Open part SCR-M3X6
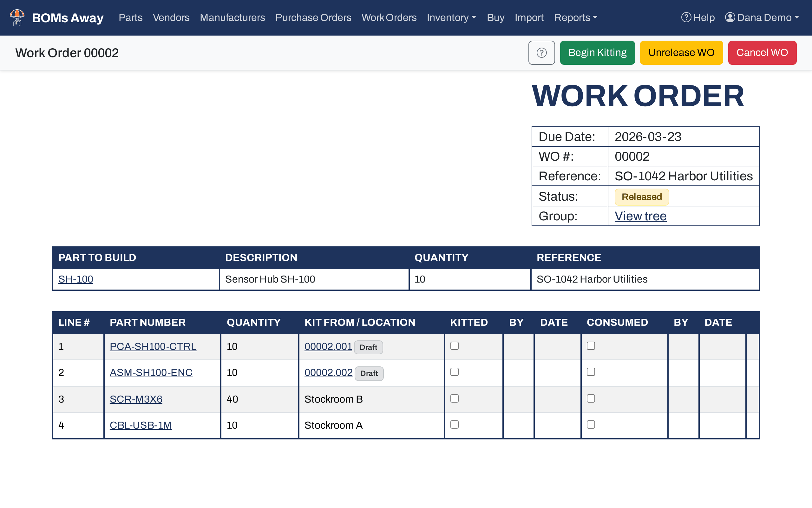The width and height of the screenshot is (812, 508). tap(136, 399)
